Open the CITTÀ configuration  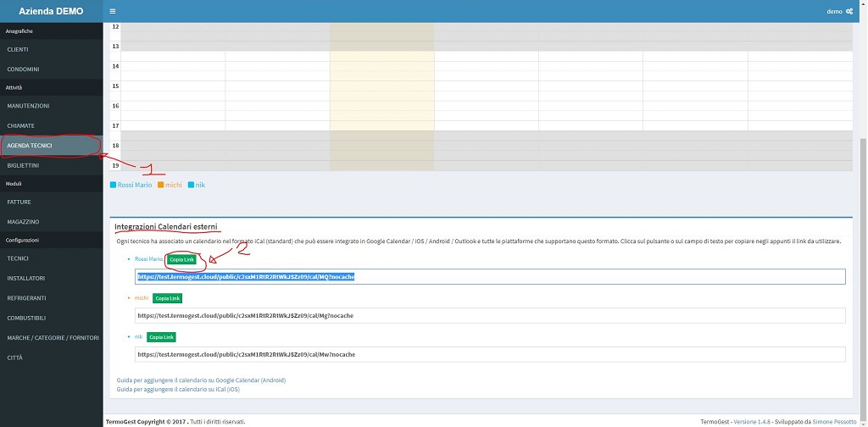coord(52,358)
